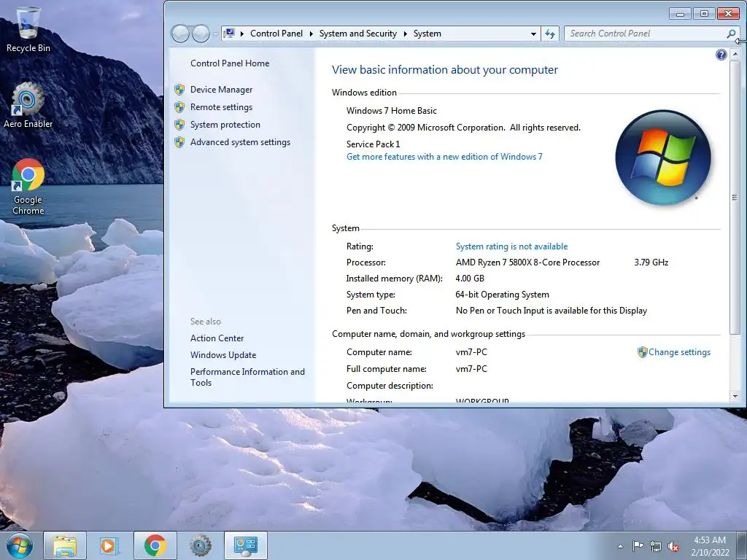The height and width of the screenshot is (560, 747).
Task: Open the Action Center flag tray icon
Action: (x=638, y=545)
